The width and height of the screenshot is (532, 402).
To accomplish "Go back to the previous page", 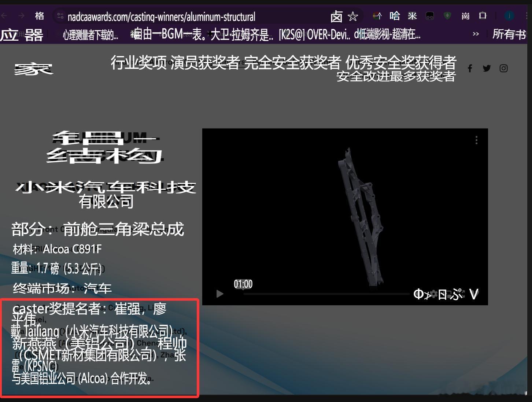I will click(4, 16).
